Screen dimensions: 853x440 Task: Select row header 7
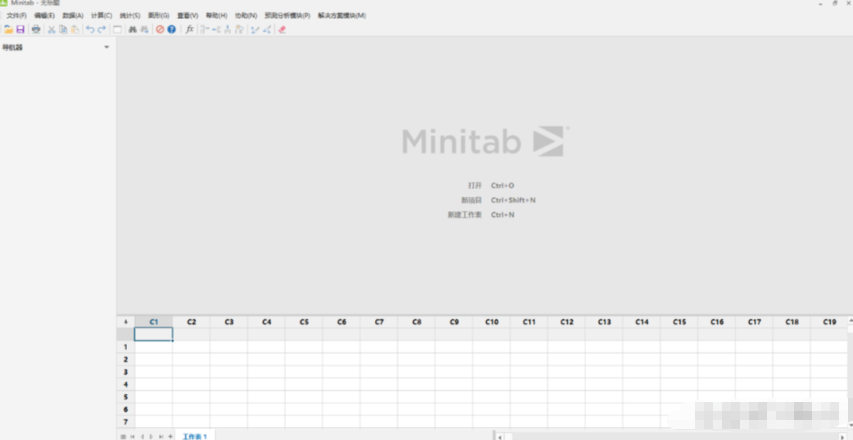tap(126, 422)
